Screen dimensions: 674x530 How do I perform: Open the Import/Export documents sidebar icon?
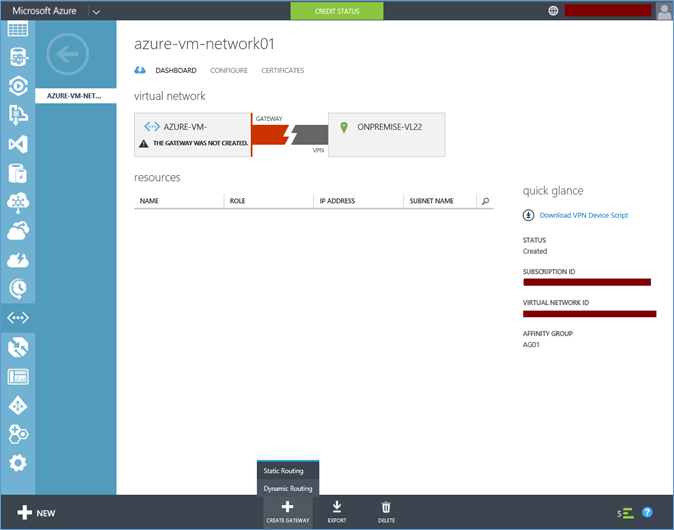(x=18, y=115)
